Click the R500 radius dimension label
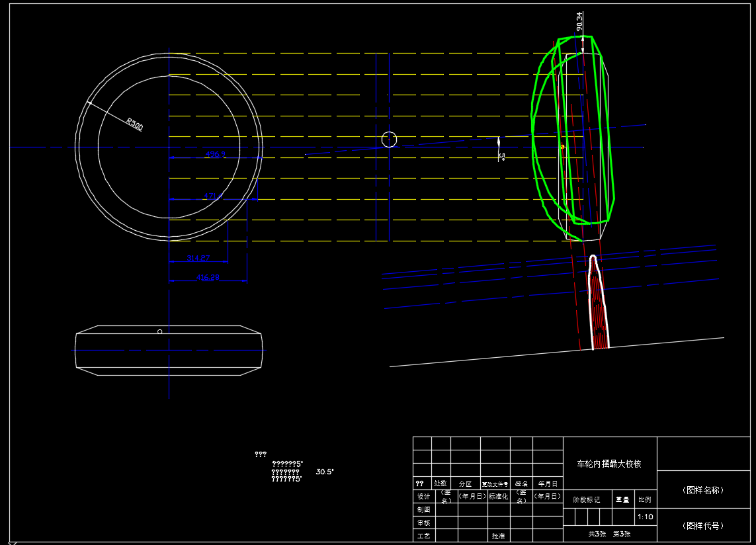This screenshot has width=756, height=545. point(134,124)
